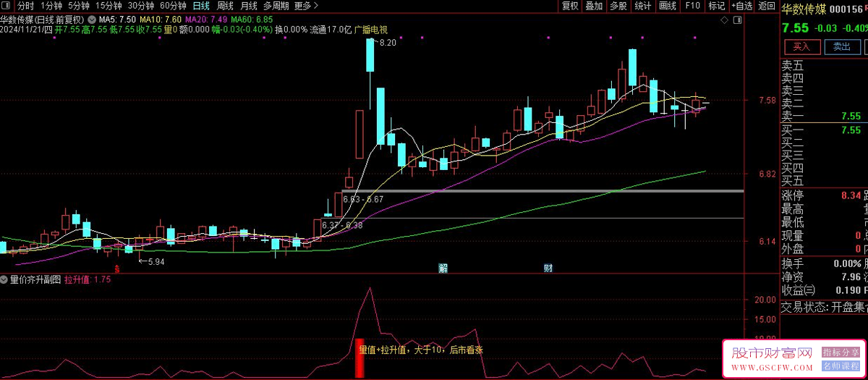Click the MA60: 6.85 indicator label
The width and height of the screenshot is (868, 380).
coord(252,19)
